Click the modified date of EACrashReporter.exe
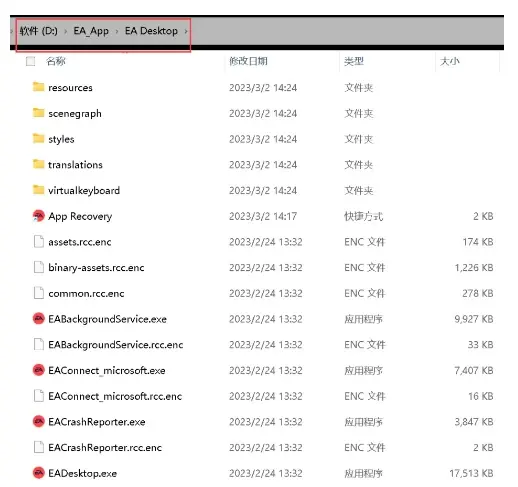518x487 pixels. [x=266, y=422]
